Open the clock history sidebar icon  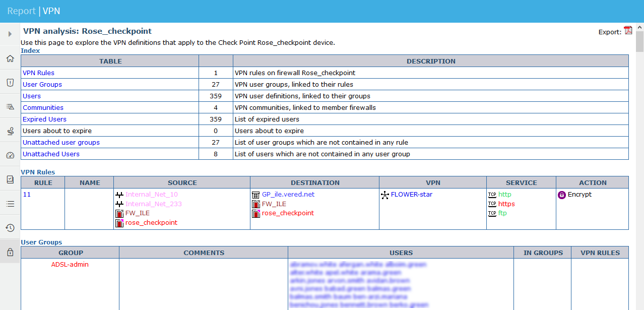[x=10, y=228]
